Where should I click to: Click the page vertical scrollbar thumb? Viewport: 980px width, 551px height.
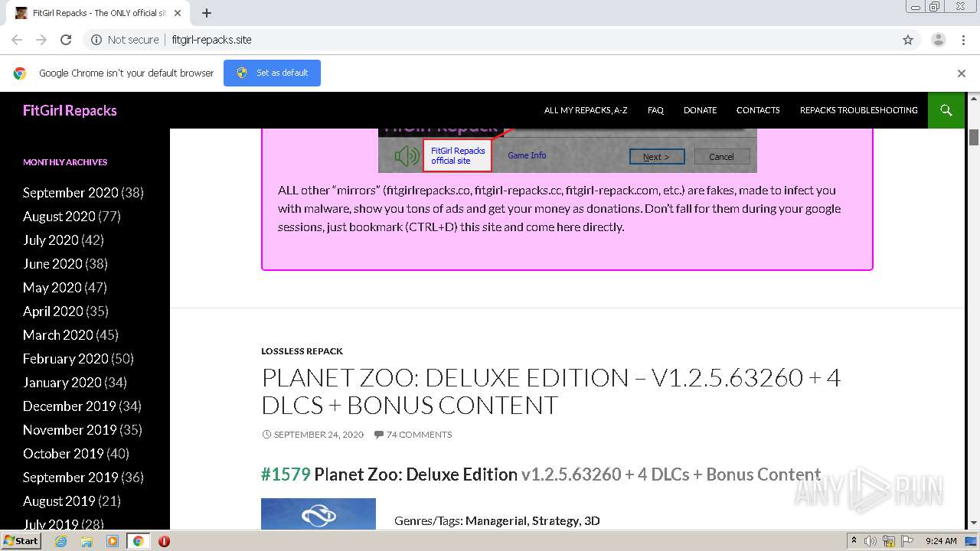(974, 137)
